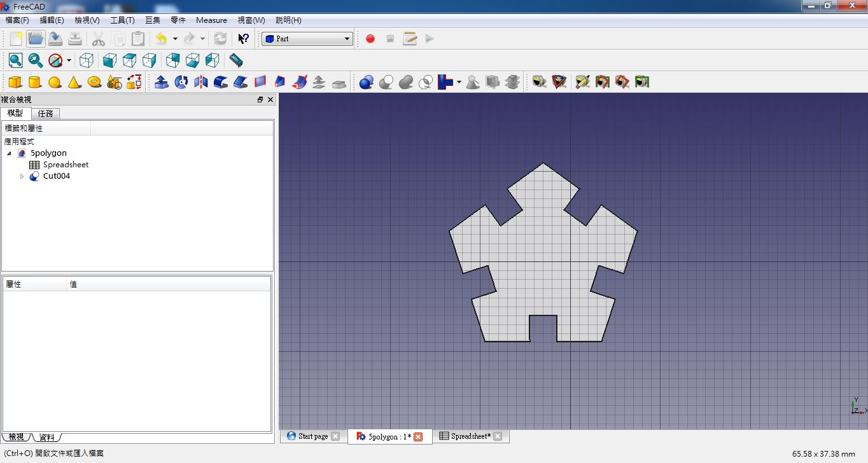
Task: Select the Extrude tool
Action: pos(161,81)
